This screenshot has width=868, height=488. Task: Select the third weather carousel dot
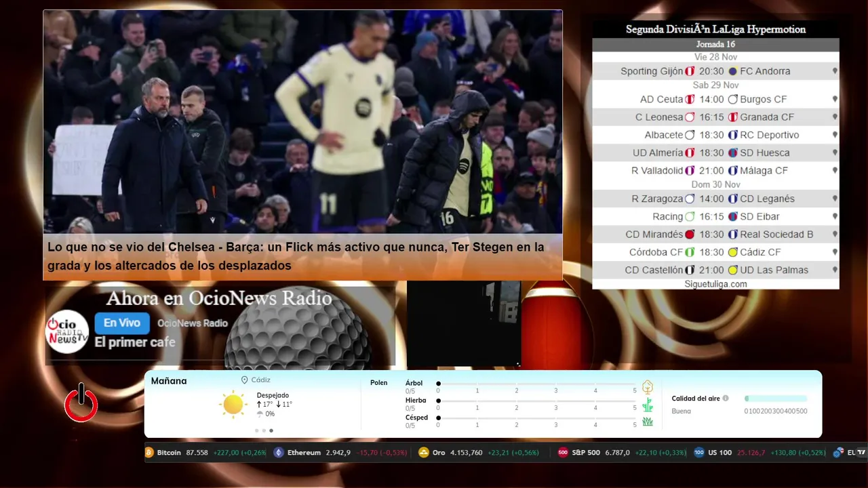271,430
